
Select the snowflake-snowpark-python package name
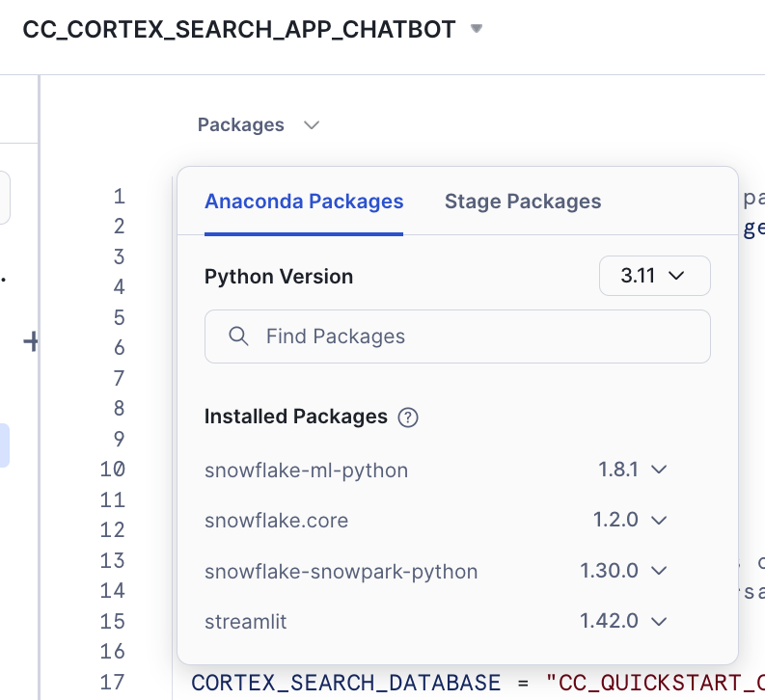click(341, 571)
